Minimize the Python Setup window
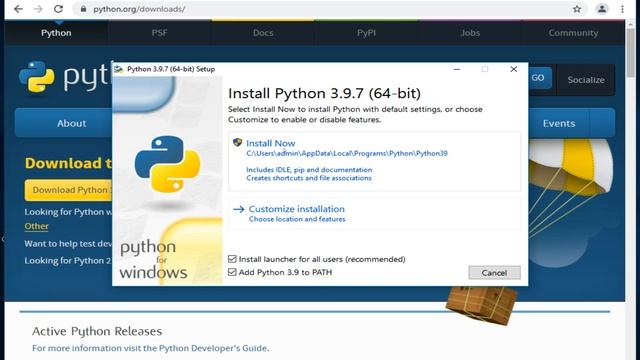The height and width of the screenshot is (360, 640). 457,69
